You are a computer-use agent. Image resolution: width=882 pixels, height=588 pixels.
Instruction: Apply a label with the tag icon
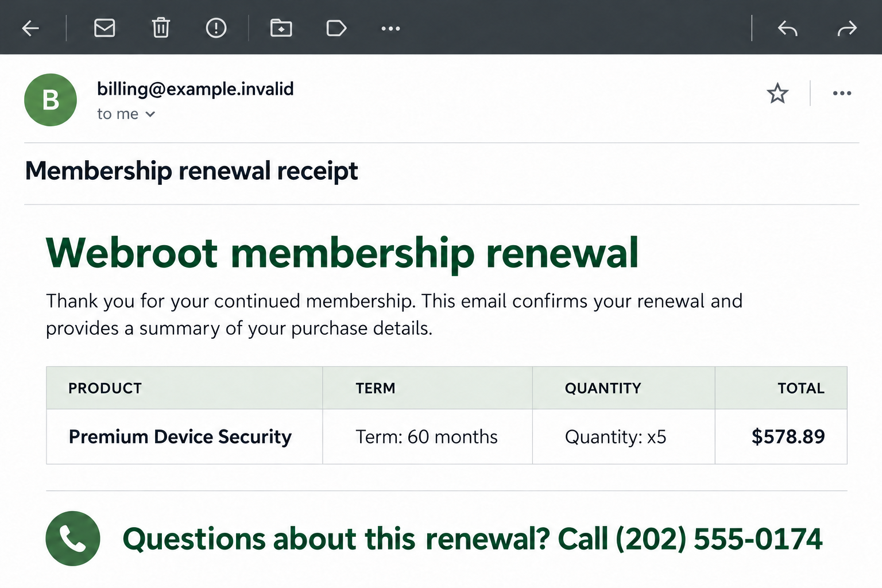[336, 28]
